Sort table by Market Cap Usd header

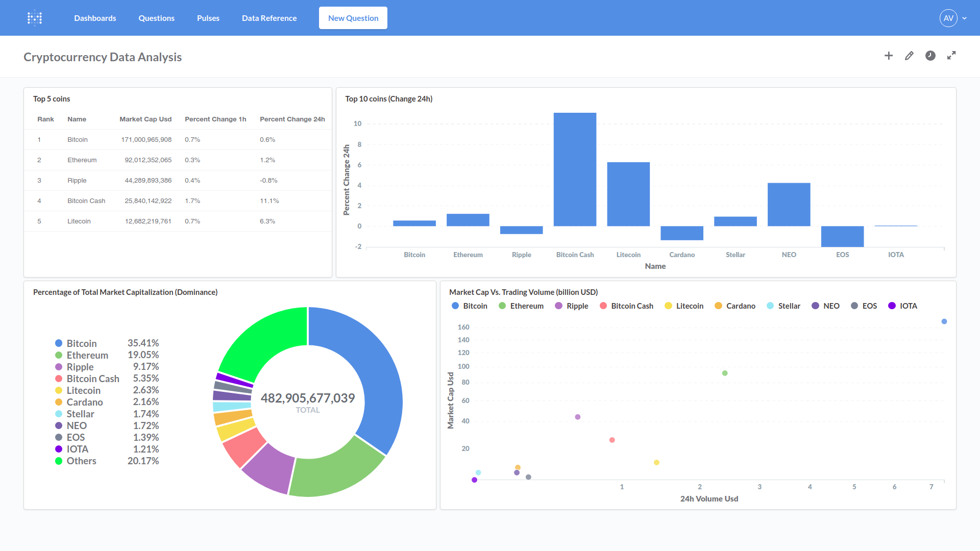pos(145,119)
